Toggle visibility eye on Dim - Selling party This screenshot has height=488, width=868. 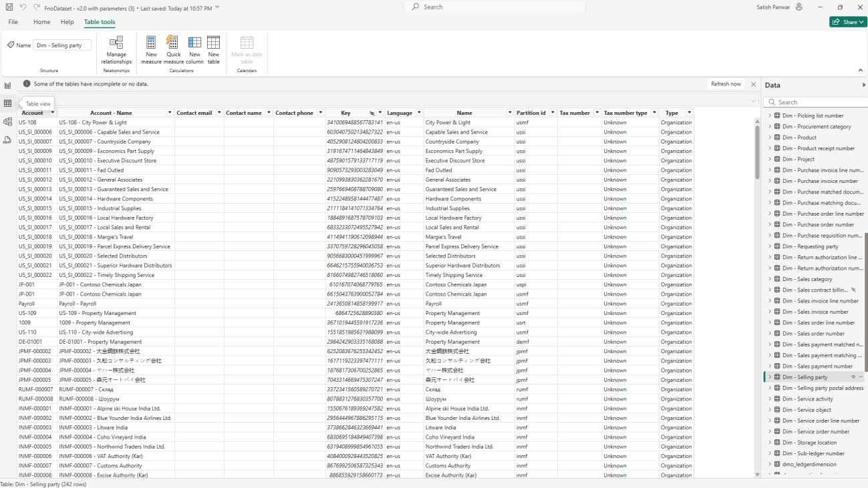[853, 377]
